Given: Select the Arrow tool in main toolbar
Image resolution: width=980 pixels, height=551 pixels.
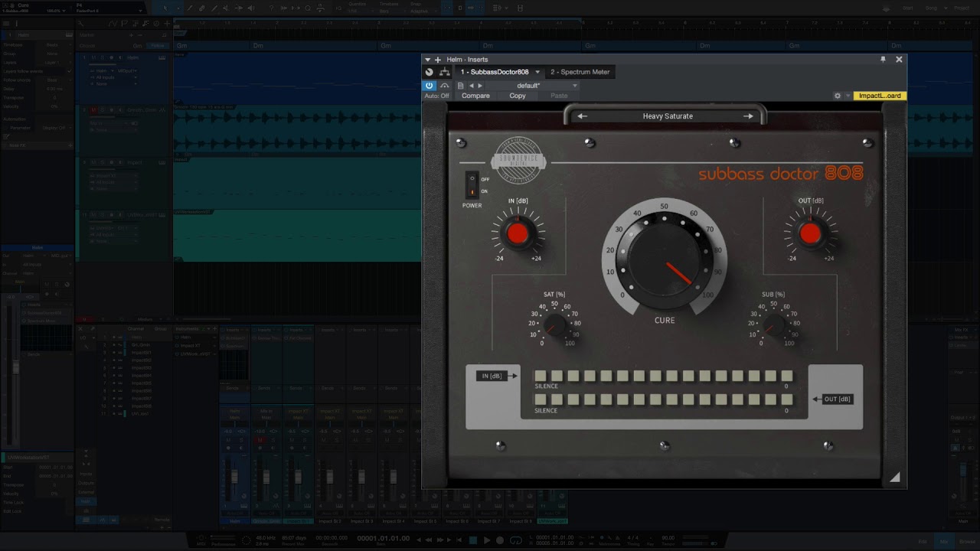Looking at the screenshot, I should [x=165, y=8].
